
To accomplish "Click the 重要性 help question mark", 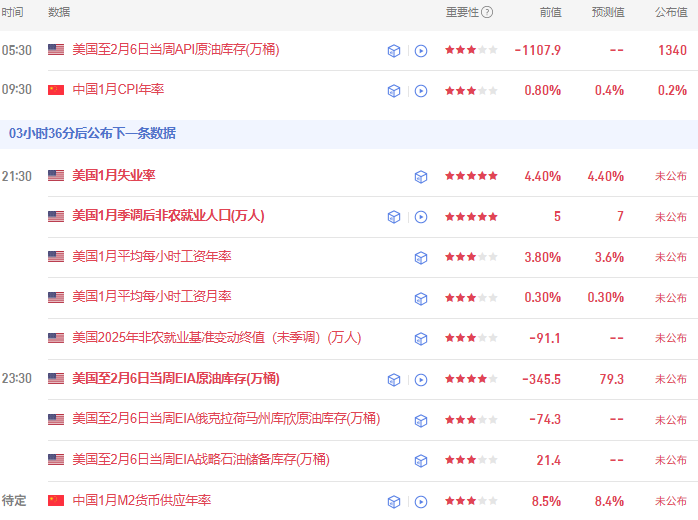I will pyautogui.click(x=487, y=12).
